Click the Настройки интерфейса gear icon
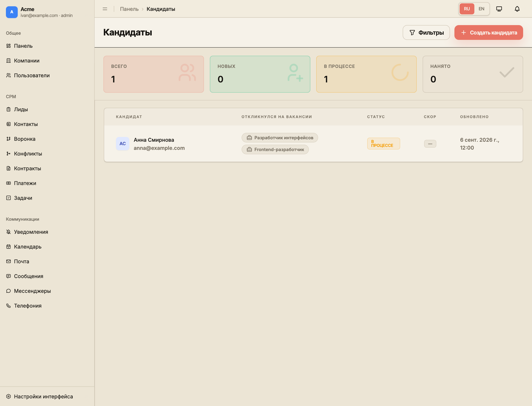The width and height of the screenshot is (532, 406). [x=9, y=396]
